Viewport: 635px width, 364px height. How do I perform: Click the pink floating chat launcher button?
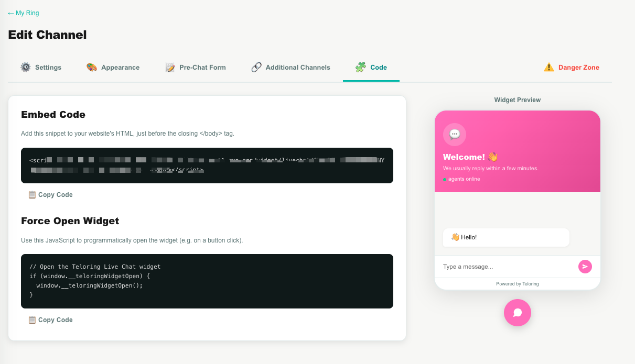[x=518, y=313]
